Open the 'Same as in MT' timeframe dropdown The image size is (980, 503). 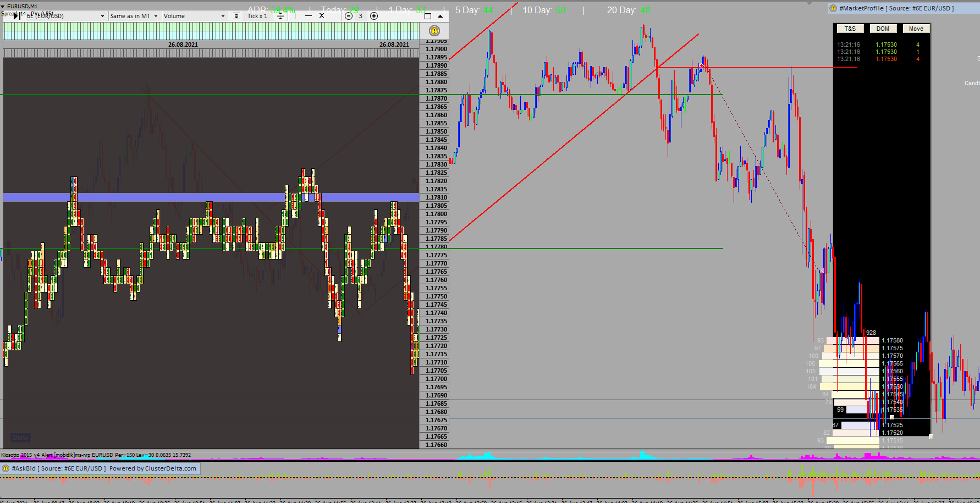click(134, 16)
